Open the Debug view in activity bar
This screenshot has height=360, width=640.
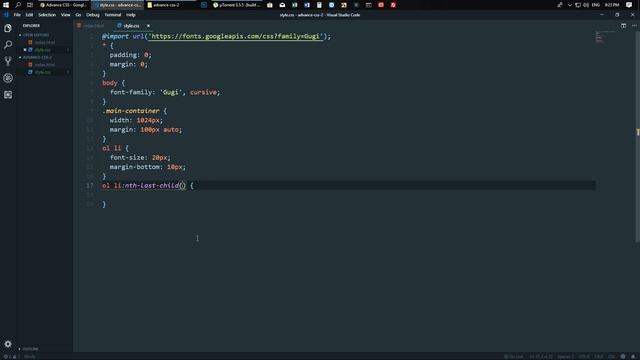[x=8, y=78]
